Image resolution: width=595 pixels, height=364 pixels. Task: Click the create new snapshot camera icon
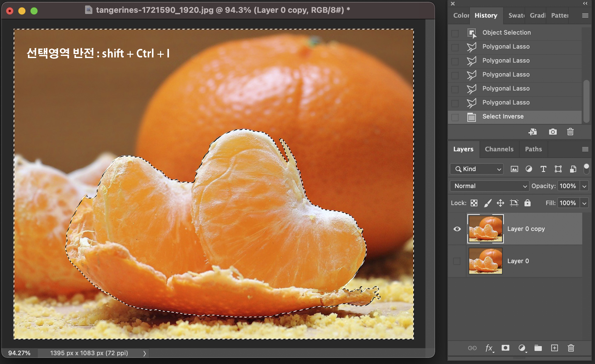click(x=553, y=132)
